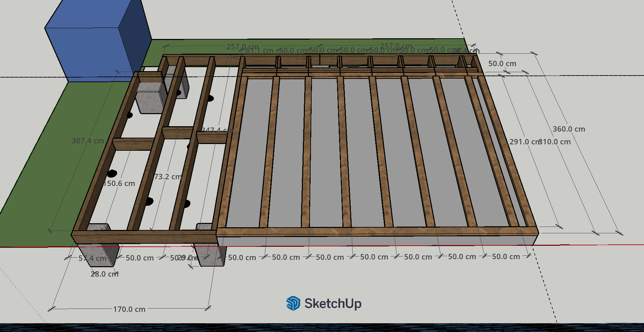644x332 pixels.
Task: Select the 307.4 cm dimension label
Action: (x=88, y=141)
